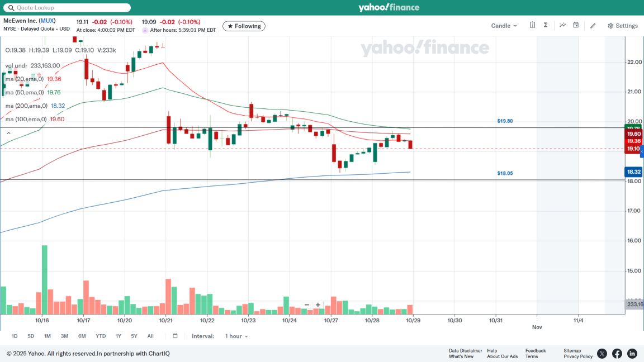Screen dimensions: 644x362
Task: Open the X (Twitter) social icon
Action: point(602,354)
